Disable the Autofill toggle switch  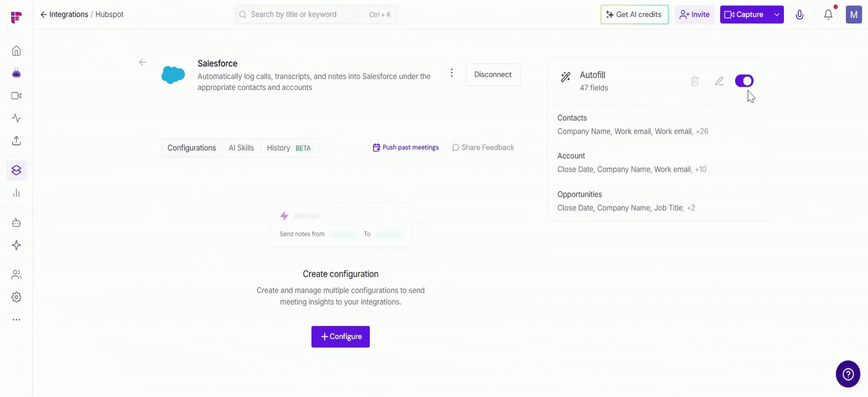(744, 81)
